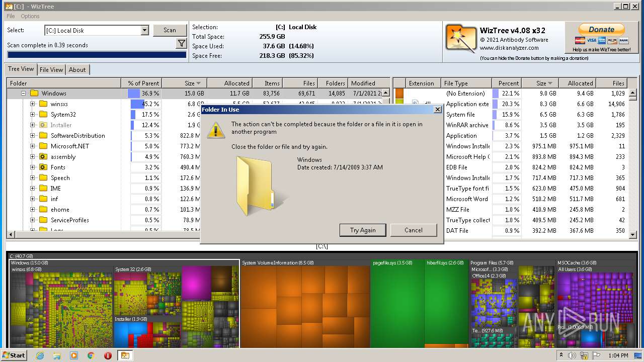Click the Donate button
The height and width of the screenshot is (362, 644).
[x=601, y=30]
